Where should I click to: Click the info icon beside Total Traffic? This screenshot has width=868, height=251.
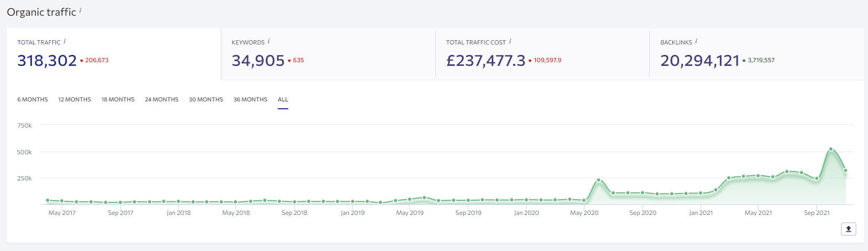click(64, 41)
